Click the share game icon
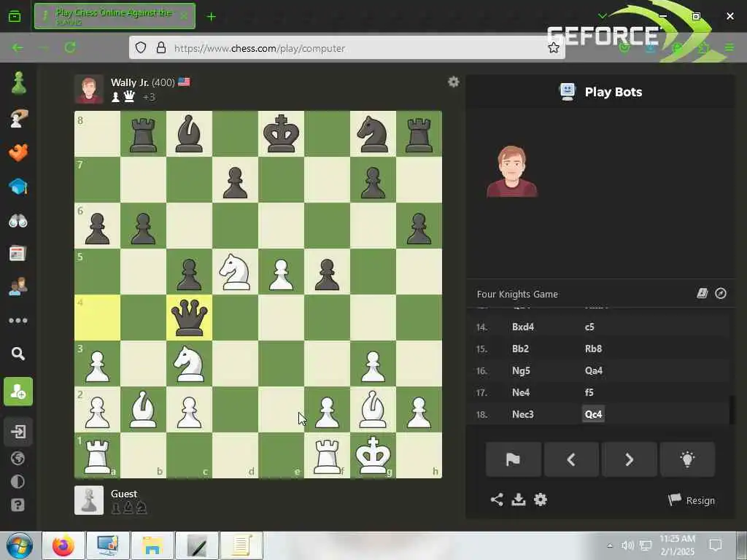747x560 pixels. coord(497,499)
